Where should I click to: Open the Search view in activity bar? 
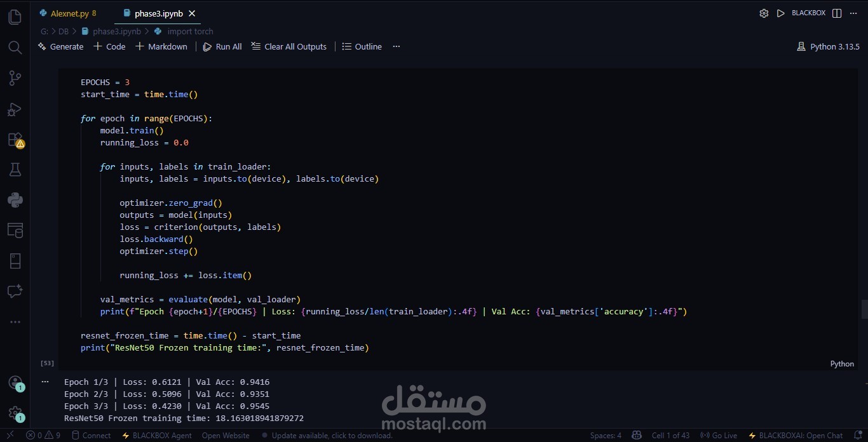[x=15, y=48]
